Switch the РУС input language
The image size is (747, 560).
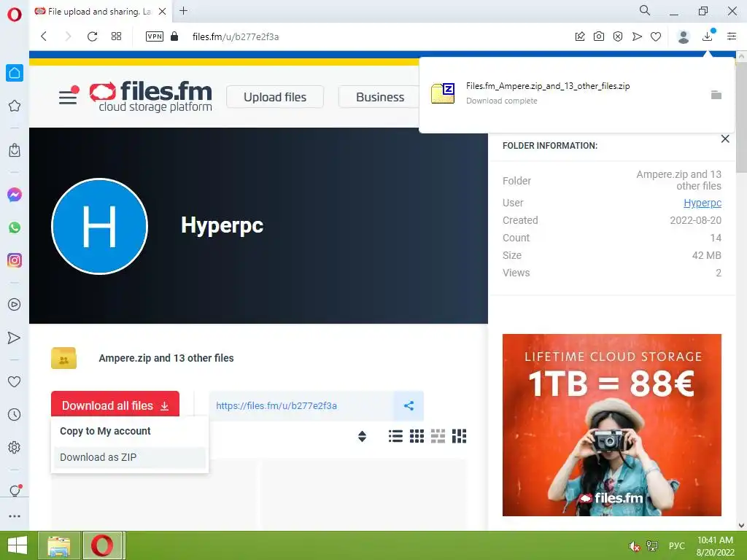pyautogui.click(x=676, y=546)
